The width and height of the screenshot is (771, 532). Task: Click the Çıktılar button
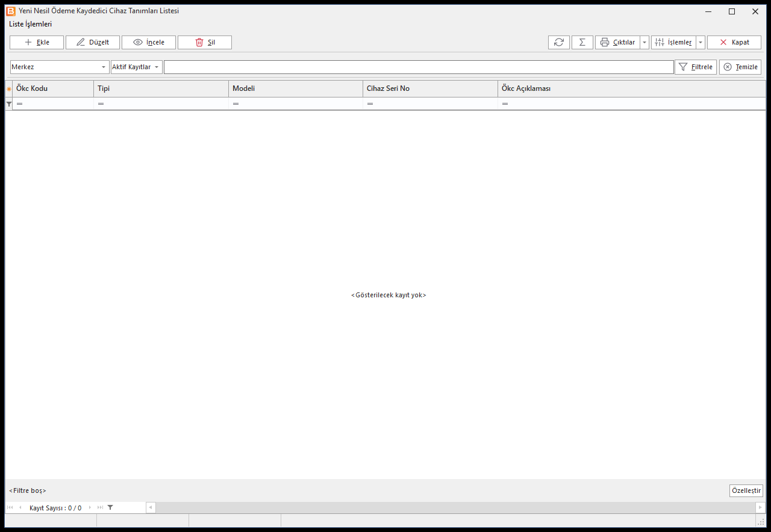(x=617, y=42)
